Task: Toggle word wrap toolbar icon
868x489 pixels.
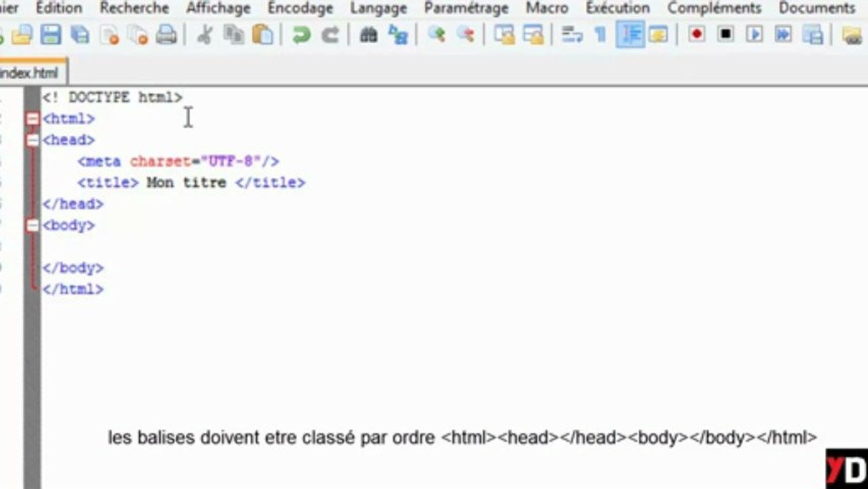Action: point(572,34)
